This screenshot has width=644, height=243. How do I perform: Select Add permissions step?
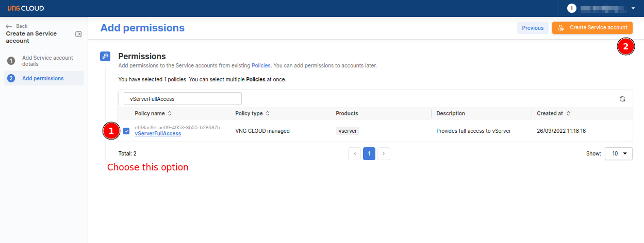pyautogui.click(x=43, y=78)
